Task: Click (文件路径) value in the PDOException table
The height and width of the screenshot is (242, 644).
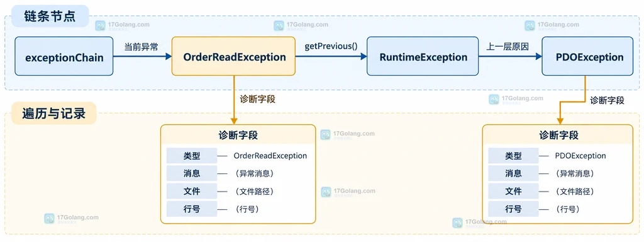Action: tap(575, 192)
